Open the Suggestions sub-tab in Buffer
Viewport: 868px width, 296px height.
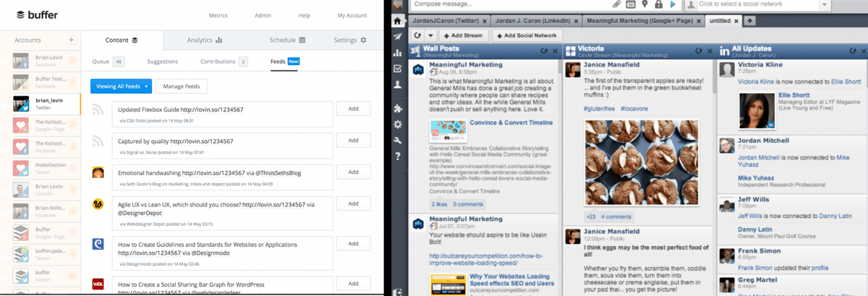click(162, 62)
